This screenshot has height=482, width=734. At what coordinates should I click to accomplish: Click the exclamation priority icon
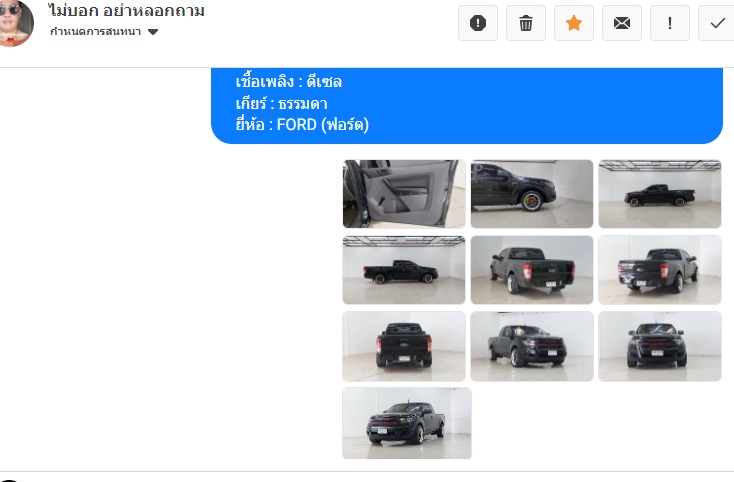pyautogui.click(x=670, y=23)
